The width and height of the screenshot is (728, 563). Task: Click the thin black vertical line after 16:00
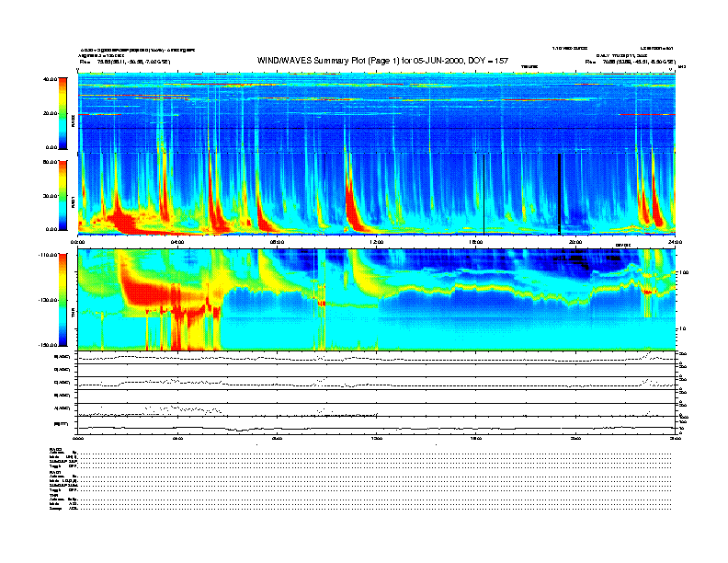(x=483, y=194)
